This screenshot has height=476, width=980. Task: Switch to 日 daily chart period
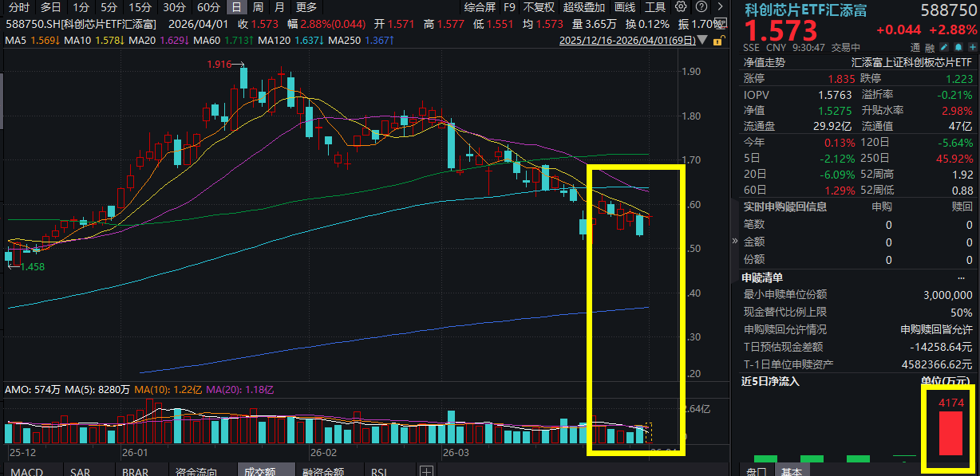tap(235, 7)
